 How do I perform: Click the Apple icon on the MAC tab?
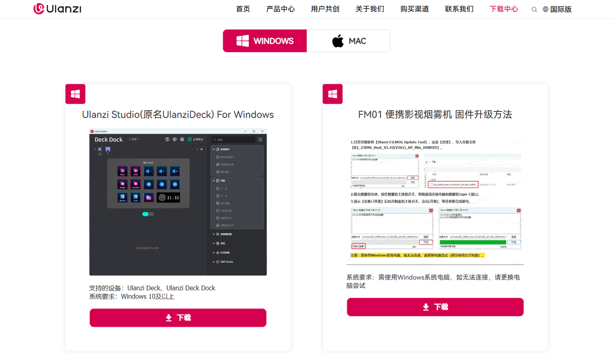click(x=338, y=41)
